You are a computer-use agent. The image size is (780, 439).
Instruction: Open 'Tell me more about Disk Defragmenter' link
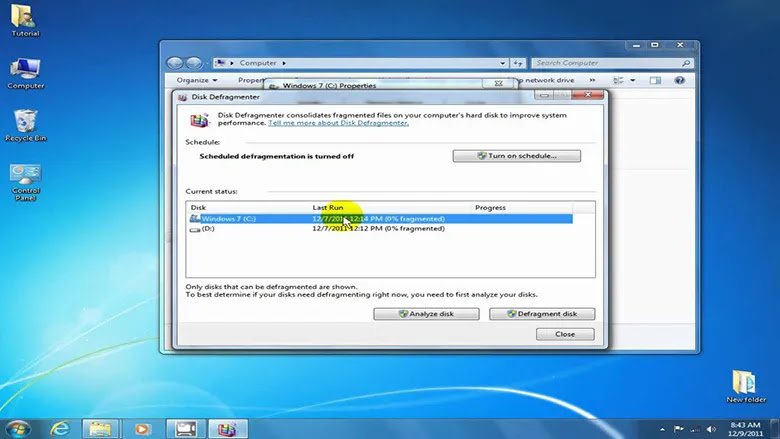(338, 123)
